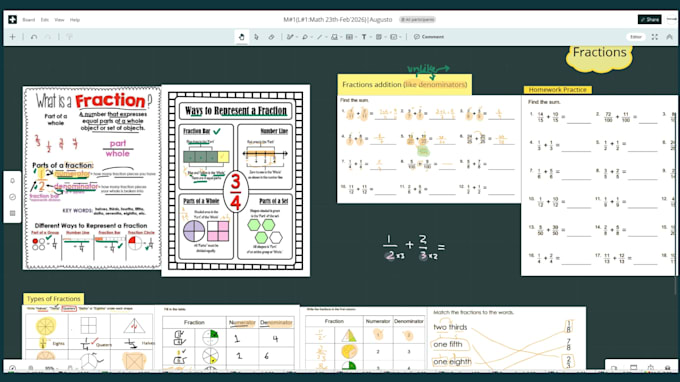Open the zoom percentage dropdown
Screen dimensions: 680x382
click(x=52, y=369)
